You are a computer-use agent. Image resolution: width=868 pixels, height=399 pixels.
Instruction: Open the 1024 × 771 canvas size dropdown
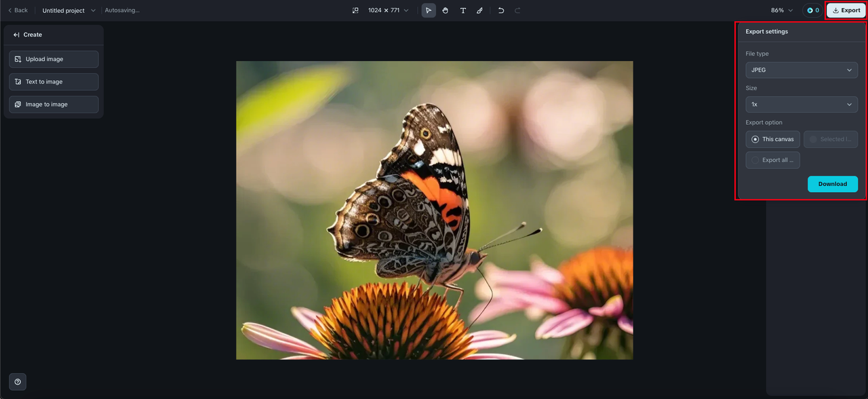pyautogui.click(x=389, y=10)
